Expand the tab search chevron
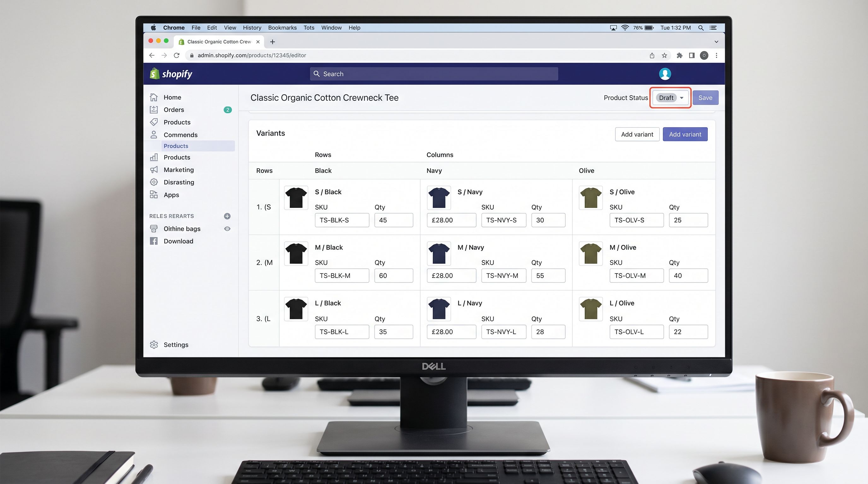868x484 pixels. [x=716, y=42]
